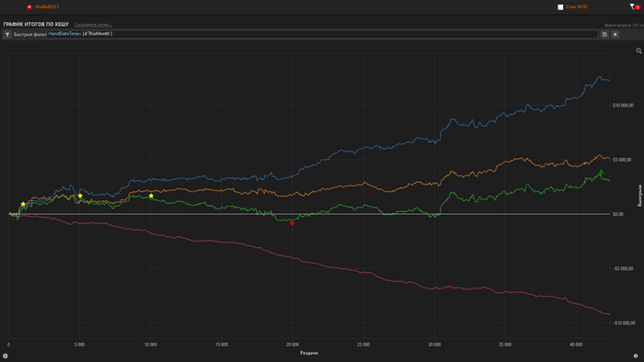Click the green up-triangle peak marker
The width and height of the screenshot is (644, 362).
pos(601,172)
